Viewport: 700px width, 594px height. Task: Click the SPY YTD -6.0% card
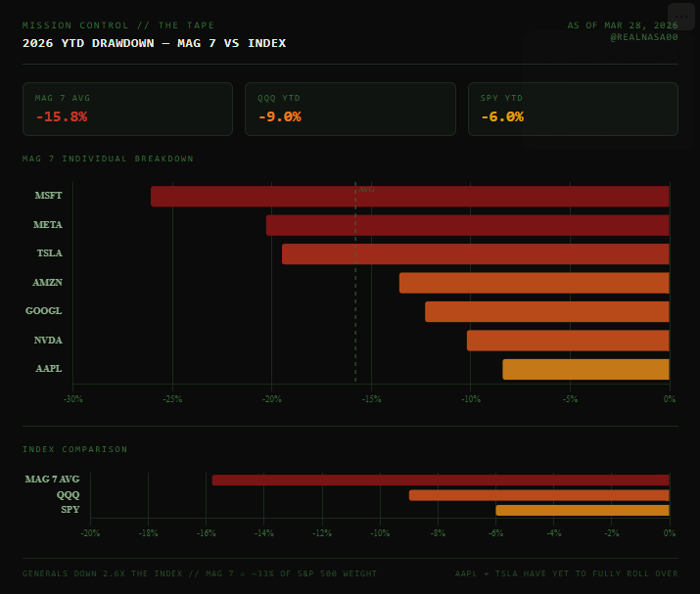coord(573,109)
